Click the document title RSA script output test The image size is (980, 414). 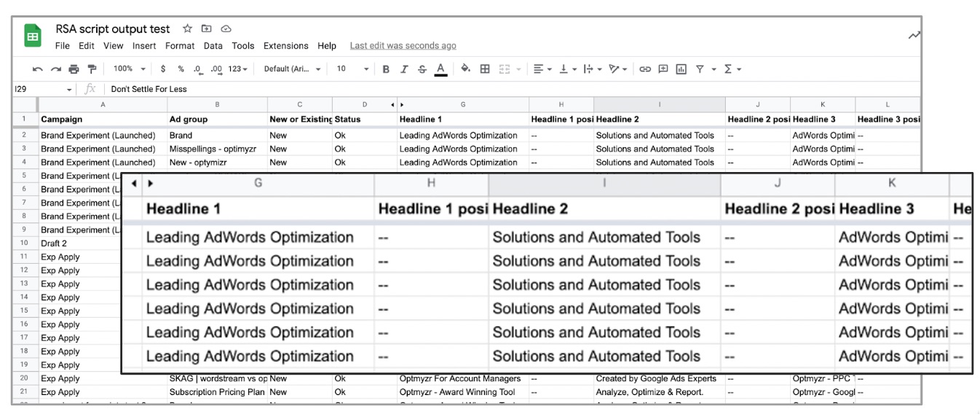coord(113,29)
